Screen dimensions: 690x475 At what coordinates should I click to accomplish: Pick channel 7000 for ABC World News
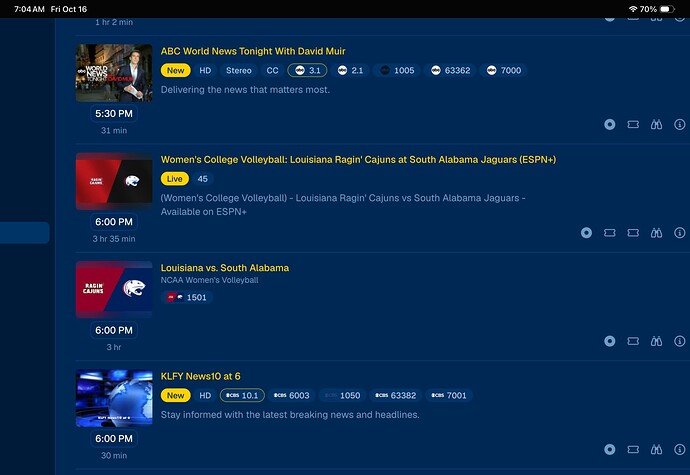(504, 70)
